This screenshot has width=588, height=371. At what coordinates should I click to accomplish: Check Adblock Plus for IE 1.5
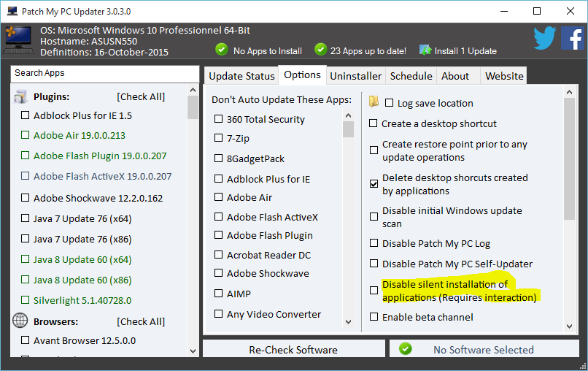pyautogui.click(x=25, y=115)
